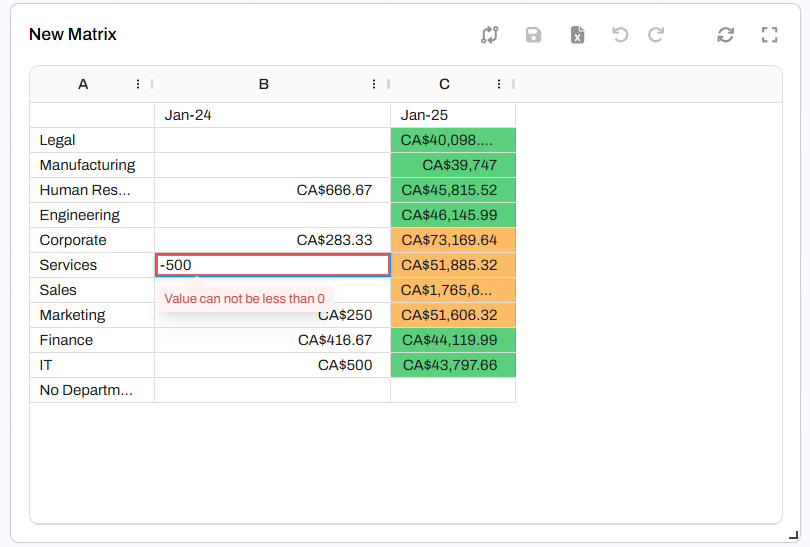
Task: Select the Corporate Jan-25 orange cell
Action: point(452,240)
